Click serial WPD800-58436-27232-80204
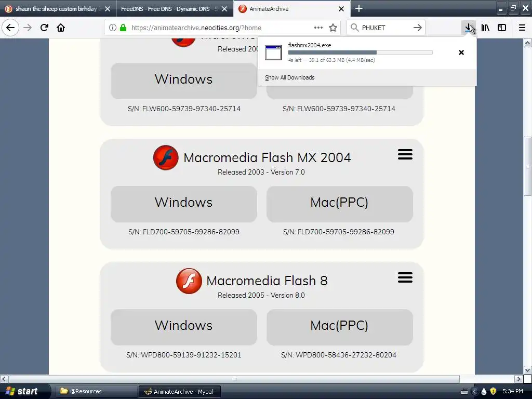This screenshot has height=399, width=532. pos(339,355)
